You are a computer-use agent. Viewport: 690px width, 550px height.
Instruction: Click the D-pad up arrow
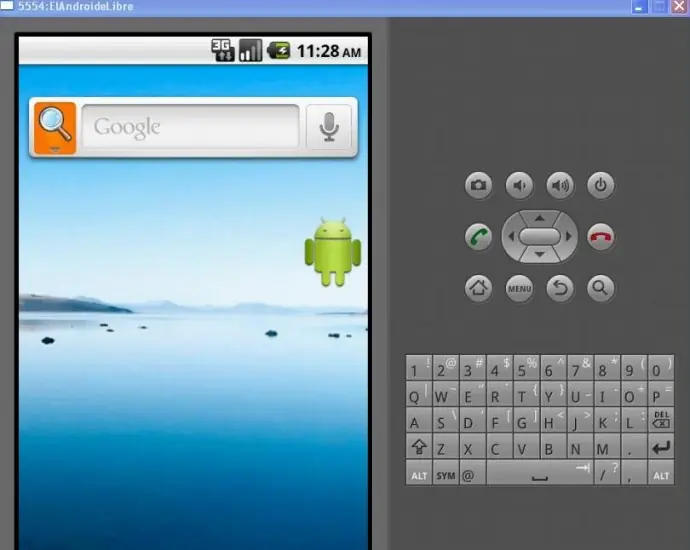click(540, 218)
